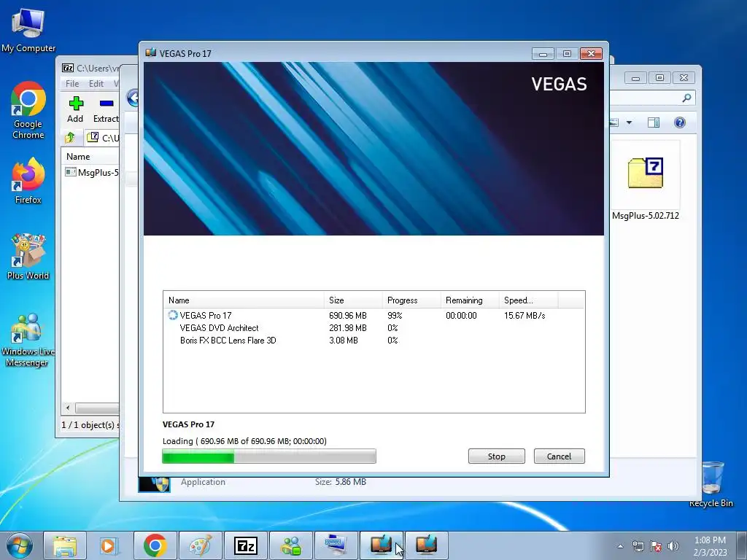Click the search magnifier in Explorer window
Screen dimensions: 747x560
686,98
